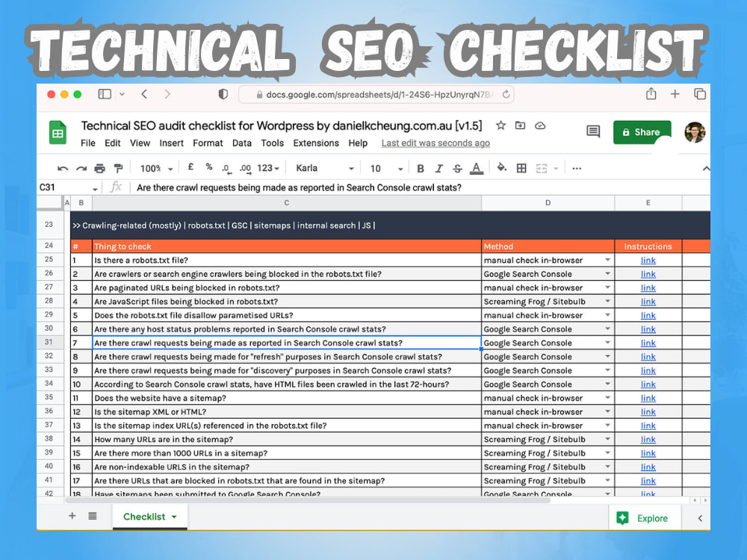Viewport: 747px width, 560px height.
Task: Open the comment history icon
Action: [x=593, y=131]
